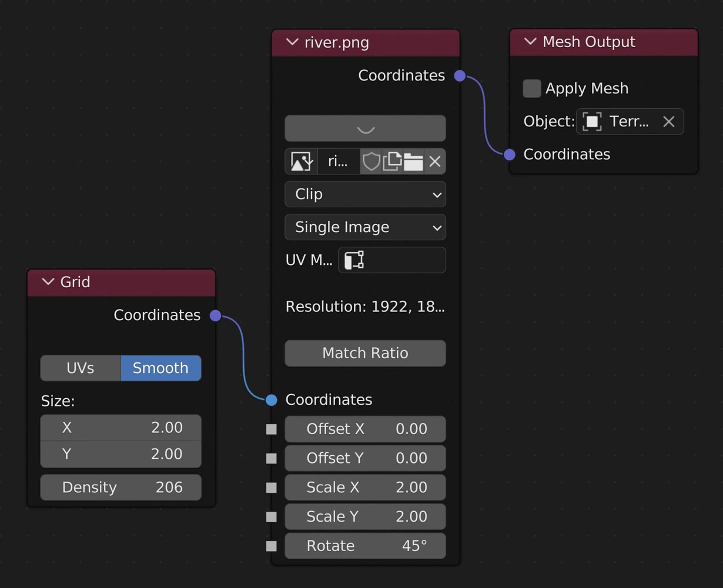
Task: Collapse the Mesh Output node
Action: click(530, 42)
